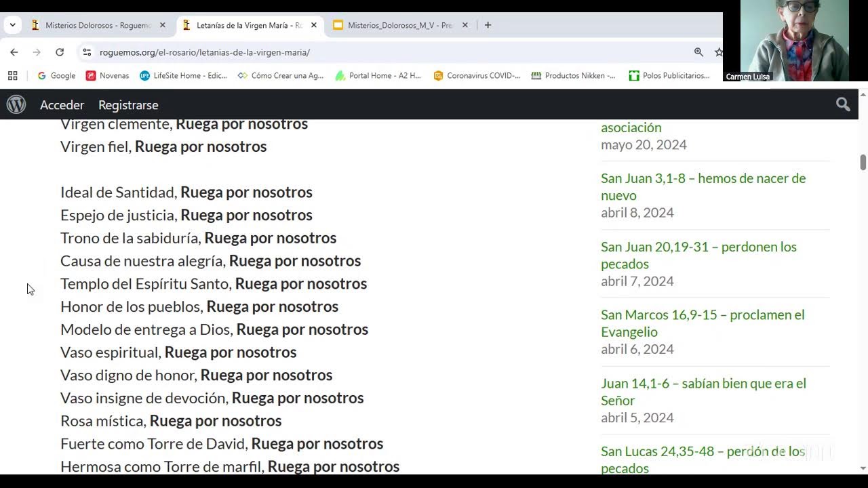The width and height of the screenshot is (868, 488).
Task: Open a new browser tab
Action: [x=488, y=25]
